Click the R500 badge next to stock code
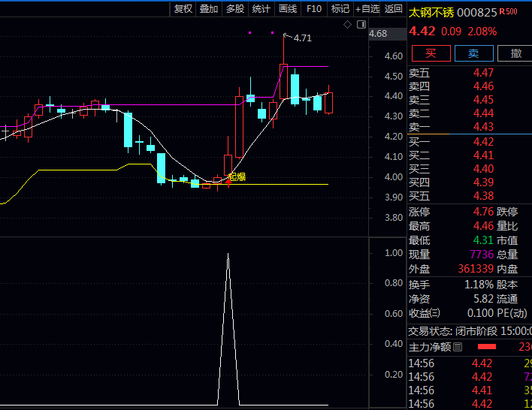Image resolution: width=532 pixels, height=410 pixels. click(x=508, y=12)
